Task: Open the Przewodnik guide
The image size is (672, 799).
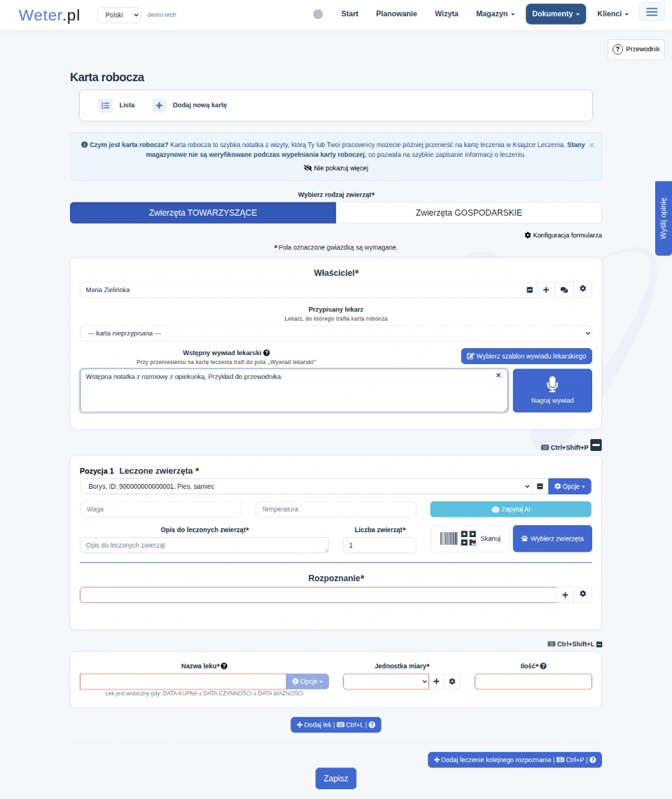Action: coord(636,50)
